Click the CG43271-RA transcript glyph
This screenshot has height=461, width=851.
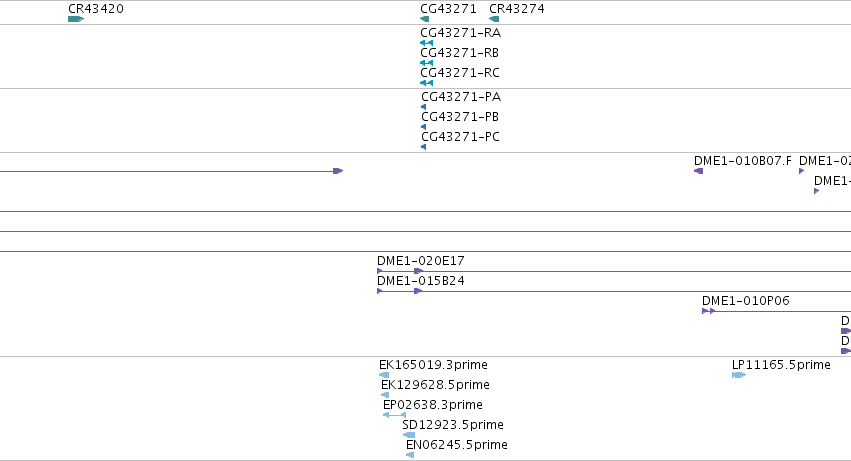[427, 43]
